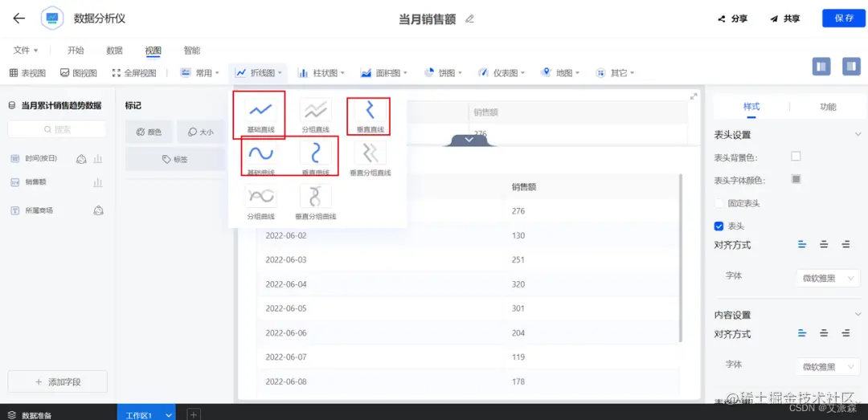Viewport: 868px width, 420px height.
Task: Click the dimension icon beside 所属商场
Action: 99,210
